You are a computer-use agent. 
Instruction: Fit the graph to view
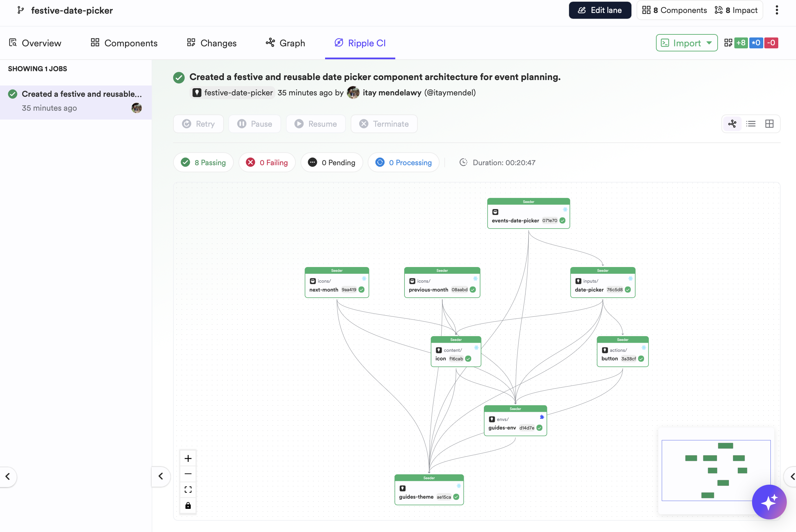tap(188, 489)
